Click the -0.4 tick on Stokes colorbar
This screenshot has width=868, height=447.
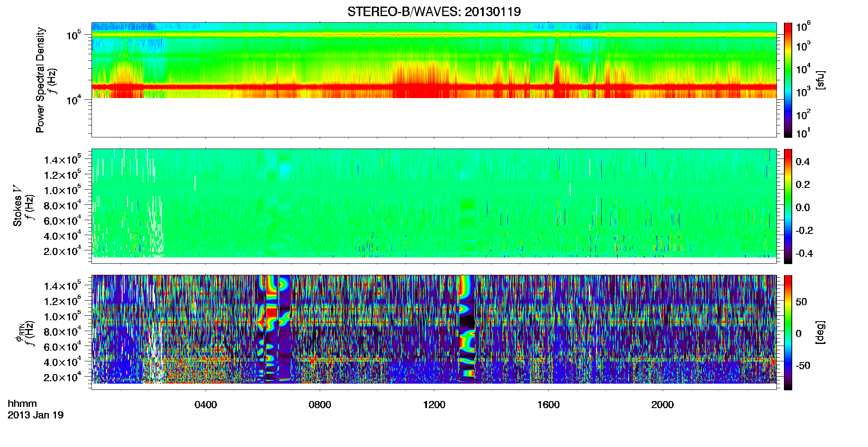pyautogui.click(x=804, y=253)
